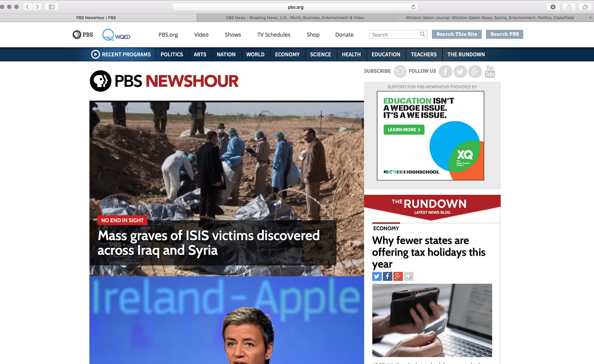
Task: Show the Safari sidebar
Action: [x=52, y=7]
